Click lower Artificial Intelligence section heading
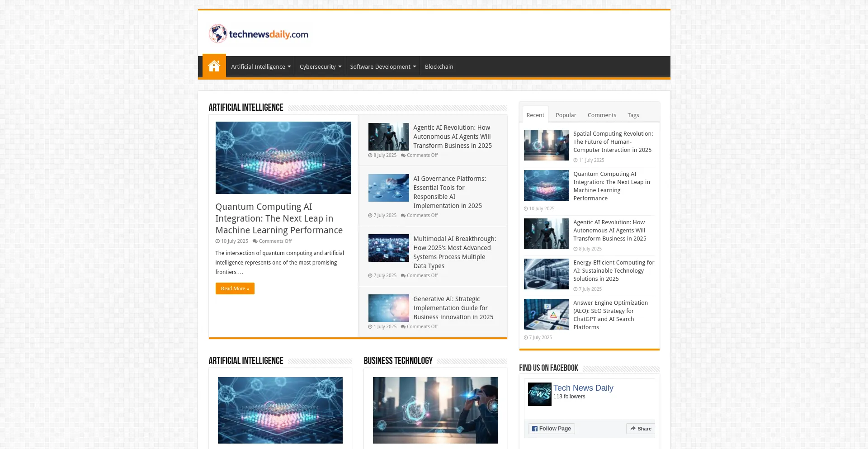Viewport: 868px width, 449px height. pos(246,361)
